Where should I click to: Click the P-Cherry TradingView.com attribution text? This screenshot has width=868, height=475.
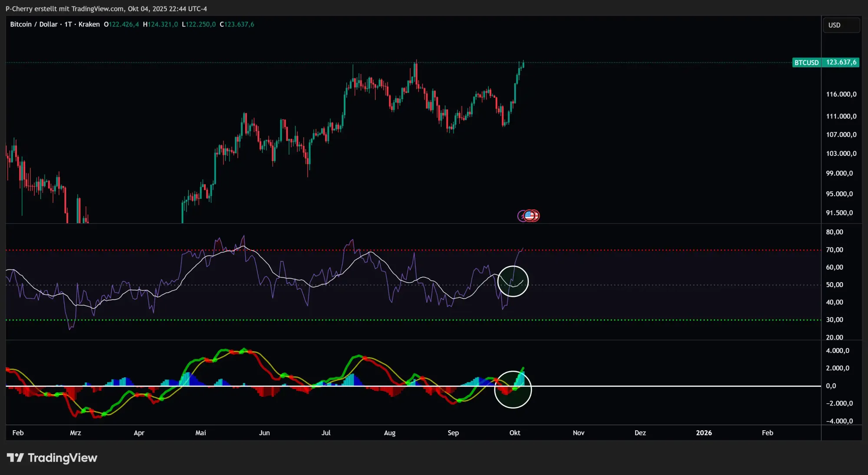point(106,9)
